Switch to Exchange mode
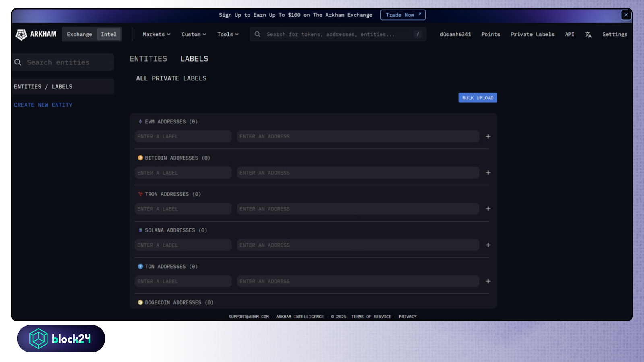644x362 pixels. coord(79,34)
